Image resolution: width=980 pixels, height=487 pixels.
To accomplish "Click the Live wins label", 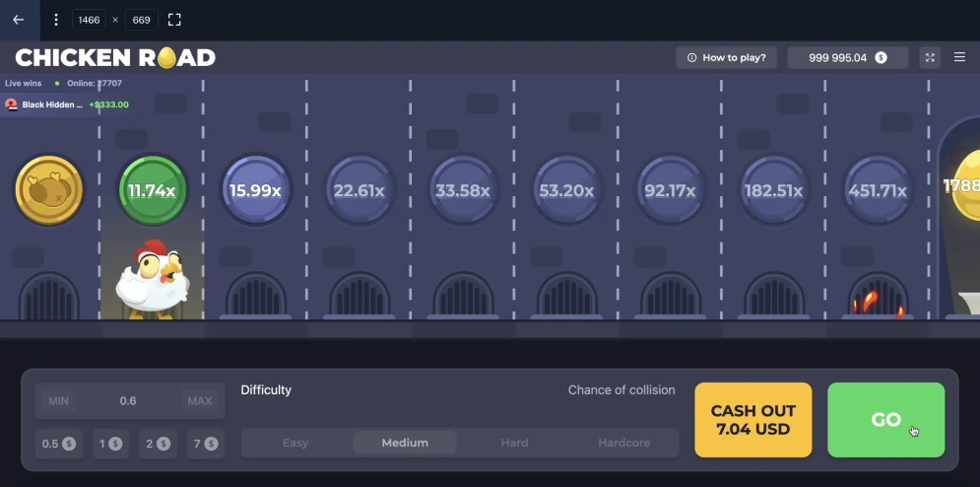I will [23, 83].
